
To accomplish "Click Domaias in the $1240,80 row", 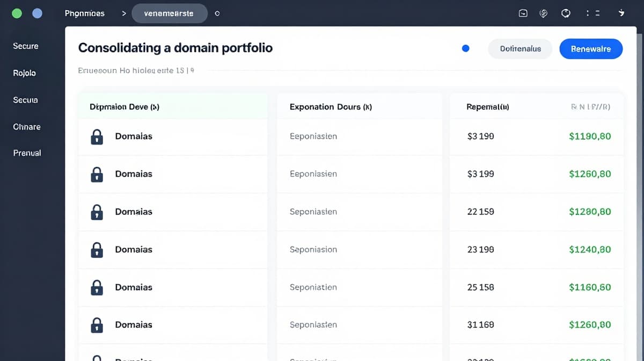I will click(134, 250).
